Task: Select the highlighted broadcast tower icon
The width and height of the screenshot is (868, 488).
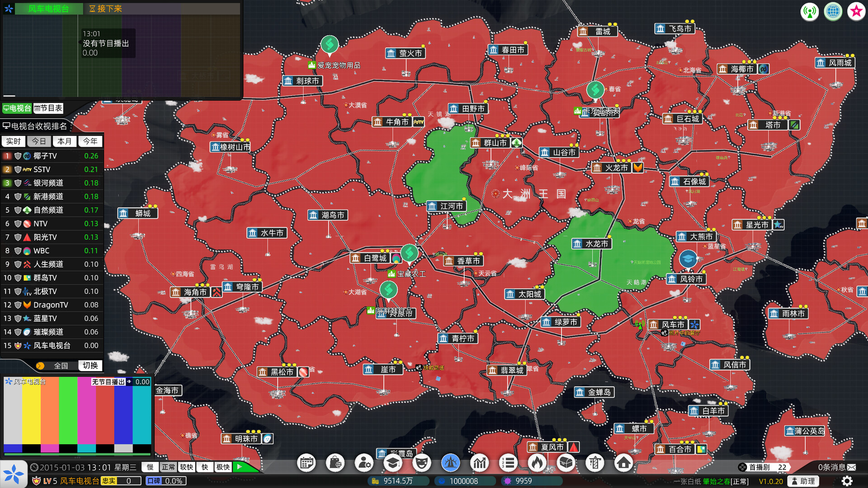Action: (x=451, y=463)
